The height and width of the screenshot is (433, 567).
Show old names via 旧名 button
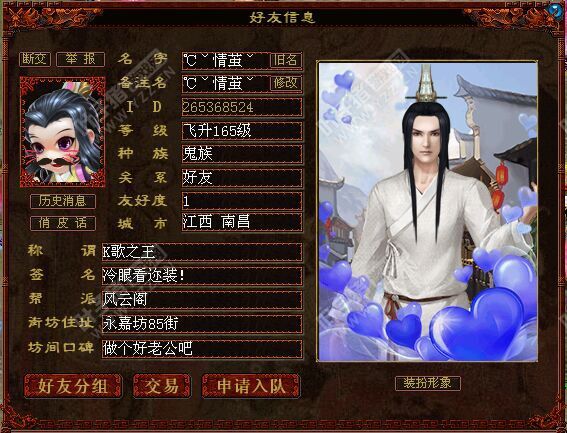(x=286, y=60)
